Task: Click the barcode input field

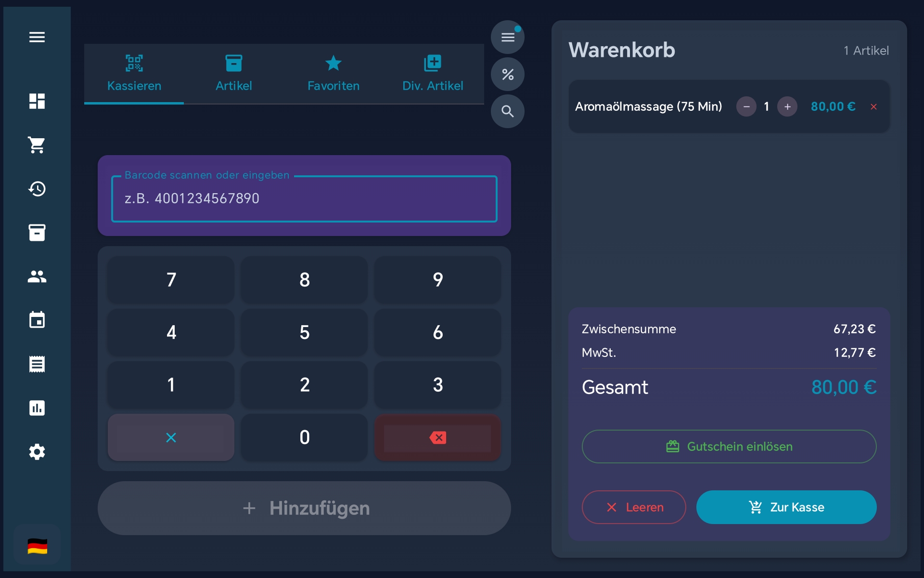Action: pyautogui.click(x=304, y=198)
